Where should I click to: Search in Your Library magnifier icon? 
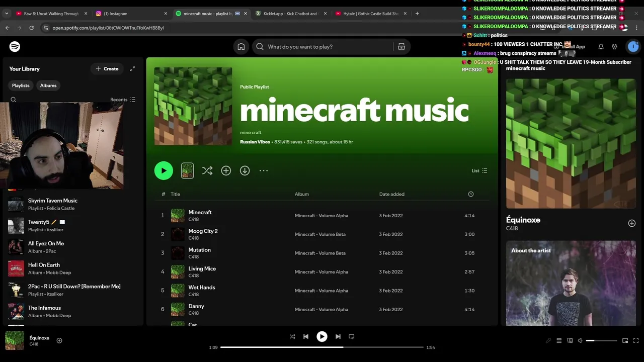[x=14, y=100]
